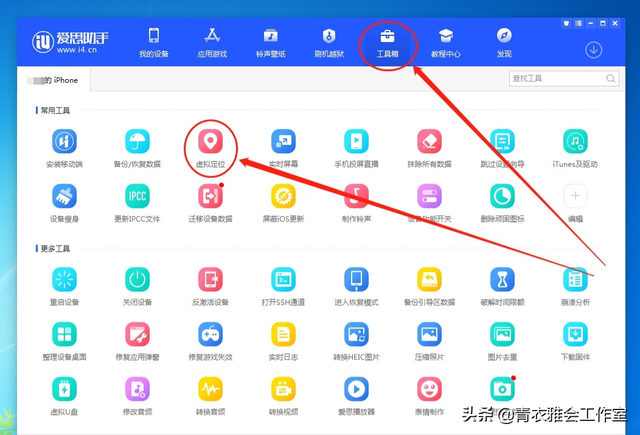This screenshot has width=640, height=435.
Task: Click the 查找工具 search field
Action: pyautogui.click(x=564, y=78)
